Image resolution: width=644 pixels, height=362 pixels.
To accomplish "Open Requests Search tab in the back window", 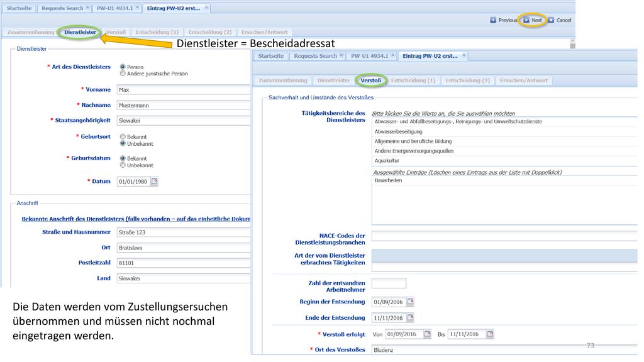I will point(64,8).
